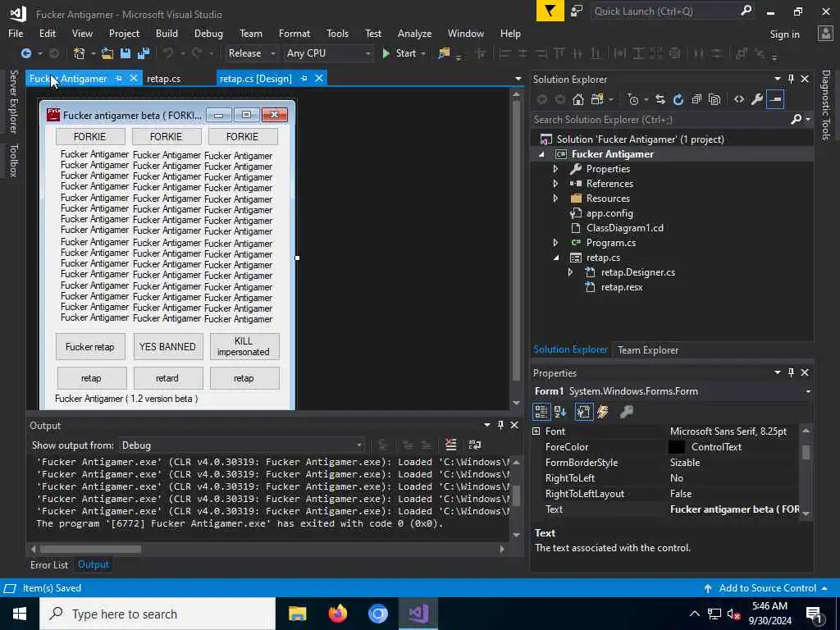Click the View Code icon in Solution Explorer
Viewport: 840px width, 630px height.
coord(739,99)
